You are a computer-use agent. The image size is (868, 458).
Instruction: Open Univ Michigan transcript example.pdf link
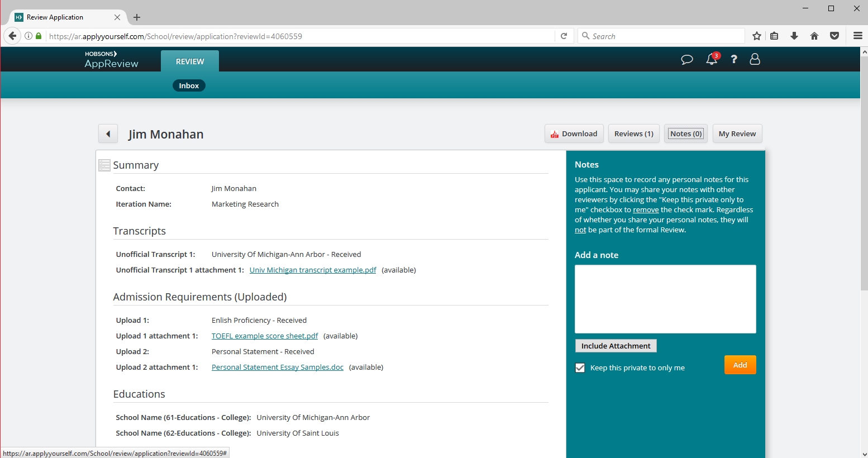[313, 270]
